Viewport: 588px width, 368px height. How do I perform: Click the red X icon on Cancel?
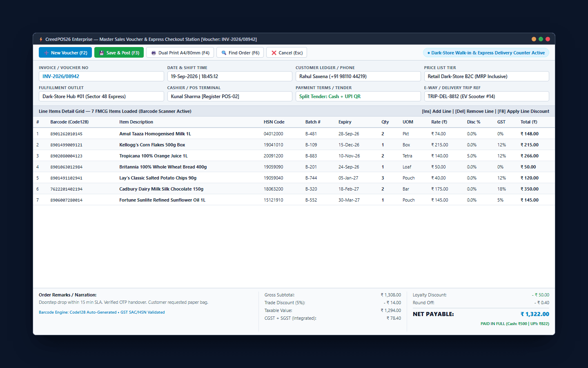[274, 53]
